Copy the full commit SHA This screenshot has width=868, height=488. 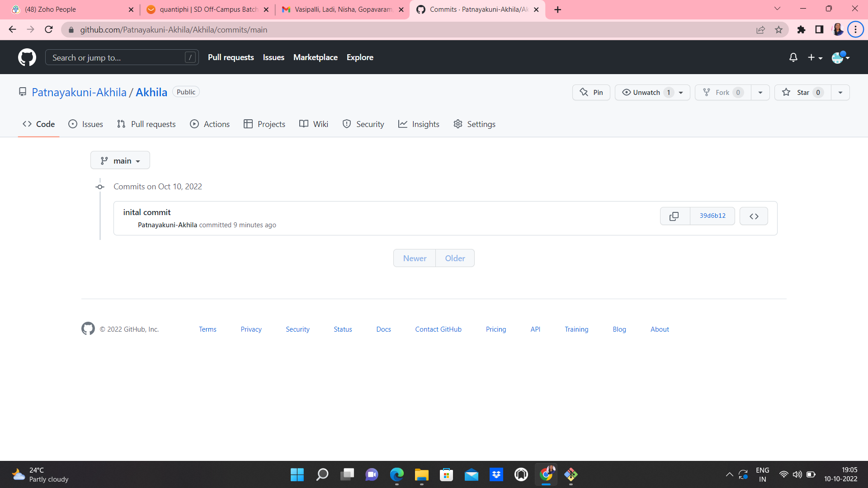674,216
